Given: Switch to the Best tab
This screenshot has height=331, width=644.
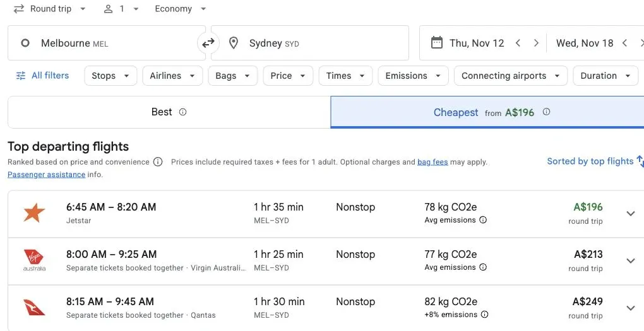Looking at the screenshot, I should pyautogui.click(x=169, y=112).
